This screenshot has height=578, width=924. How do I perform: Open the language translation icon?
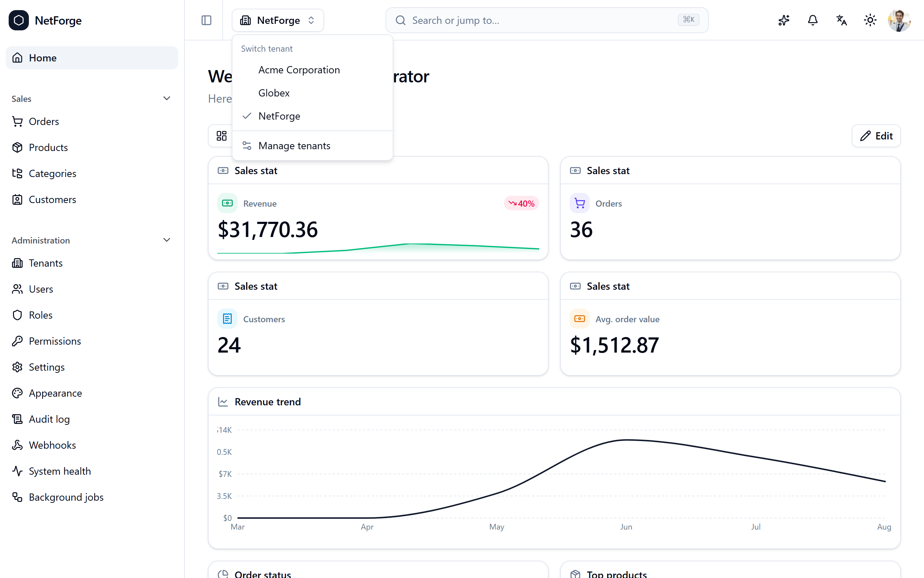842,20
